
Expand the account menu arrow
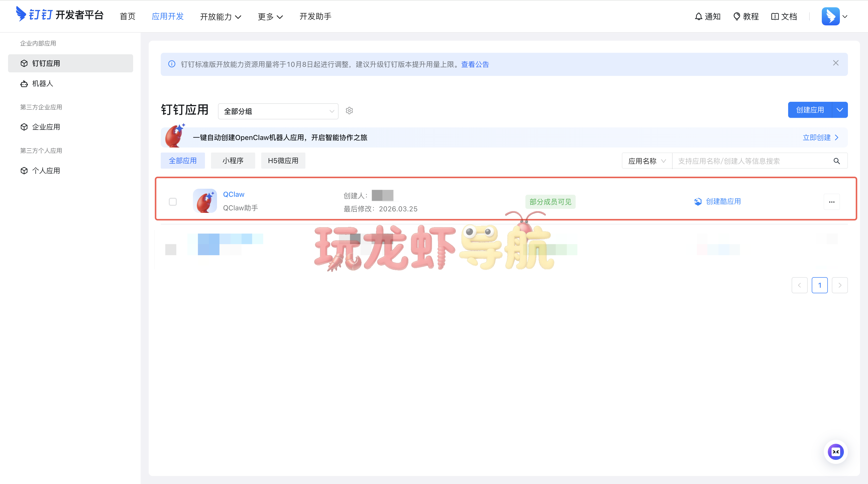[845, 17]
